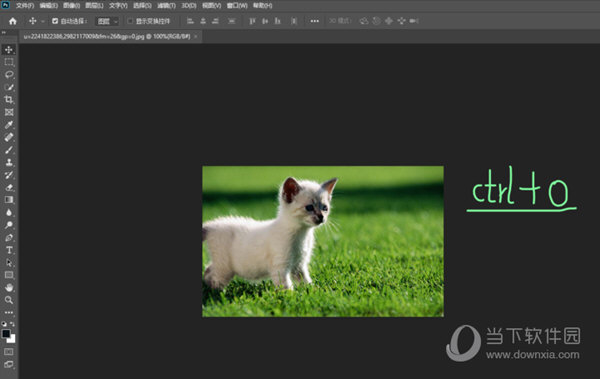Screen dimensions: 600x379
Task: Open the 视图(V) View menu
Action: pyautogui.click(x=212, y=6)
